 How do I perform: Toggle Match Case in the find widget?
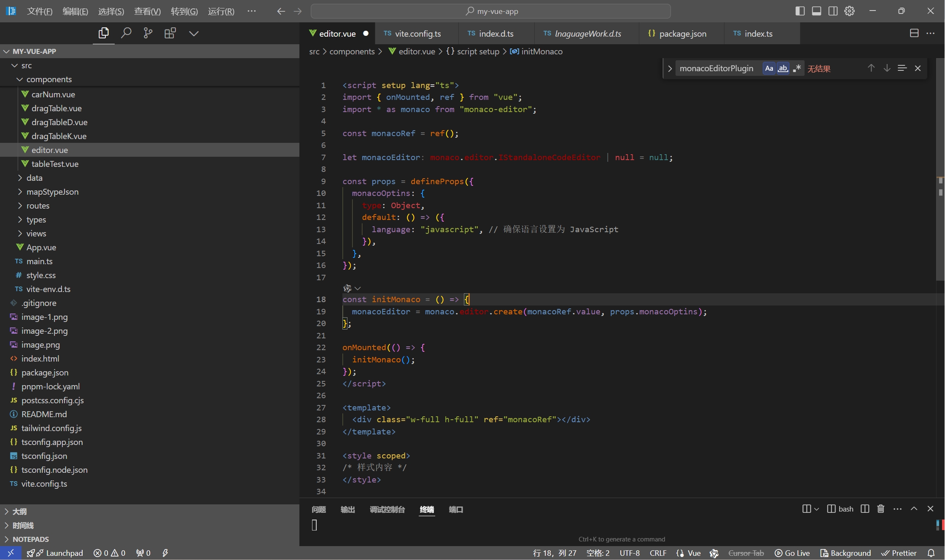769,68
